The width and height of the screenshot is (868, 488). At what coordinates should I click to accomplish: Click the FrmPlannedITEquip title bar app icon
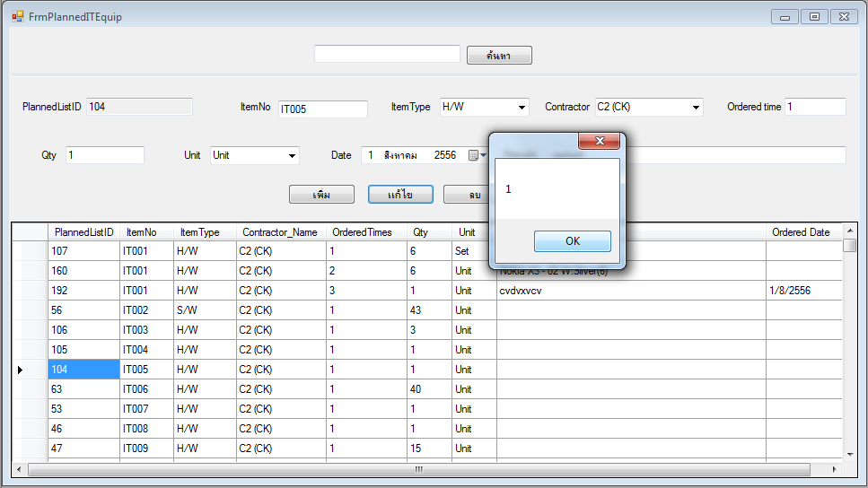click(x=17, y=16)
